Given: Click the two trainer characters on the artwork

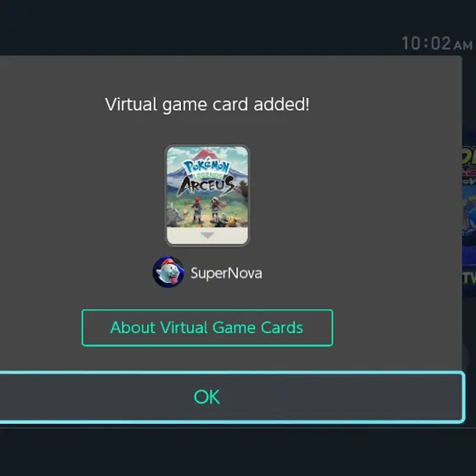Looking at the screenshot, I should tap(206, 209).
